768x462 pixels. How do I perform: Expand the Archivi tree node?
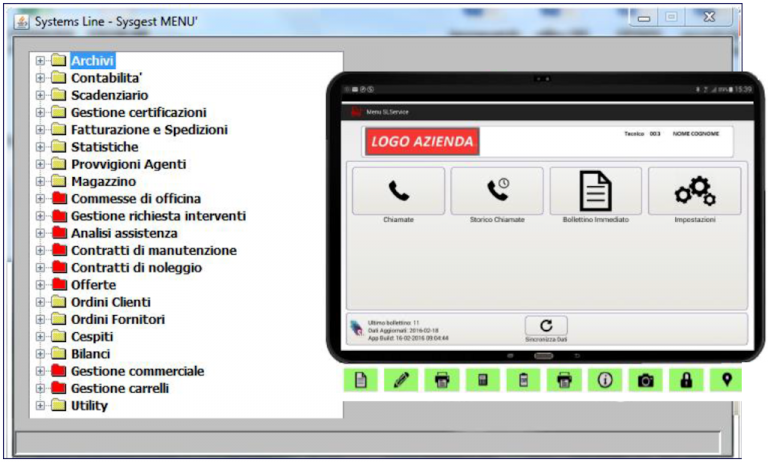tap(40, 61)
